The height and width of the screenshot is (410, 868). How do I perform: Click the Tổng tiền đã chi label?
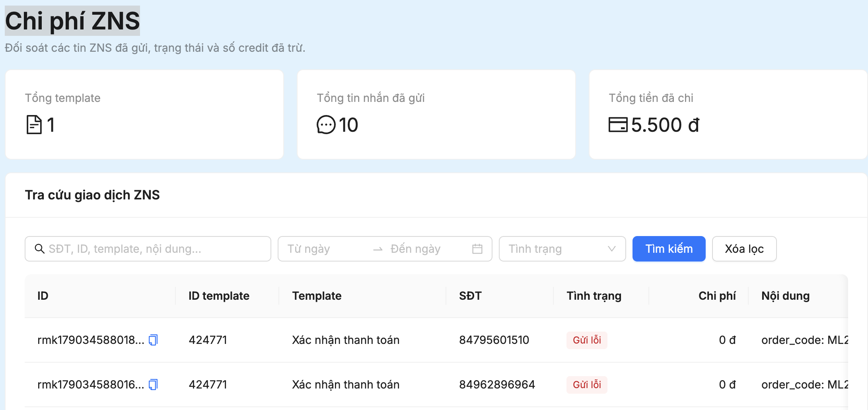(x=651, y=98)
